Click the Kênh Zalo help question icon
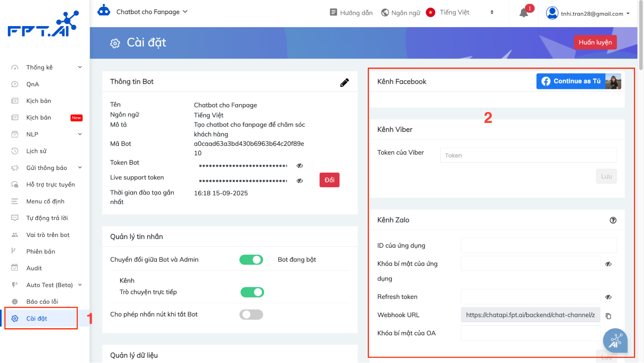This screenshot has height=363, width=644. coord(613,220)
